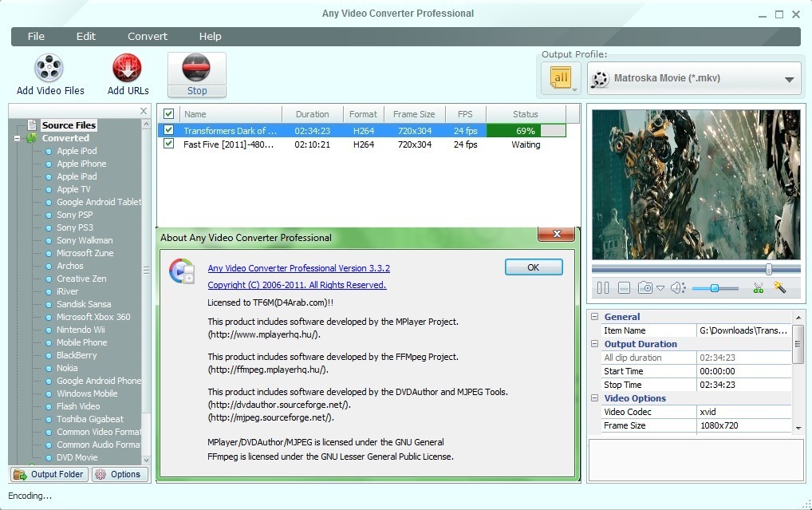Image resolution: width=812 pixels, height=510 pixels.
Task: Select the Apple iPod bullet icon
Action: coord(49,152)
